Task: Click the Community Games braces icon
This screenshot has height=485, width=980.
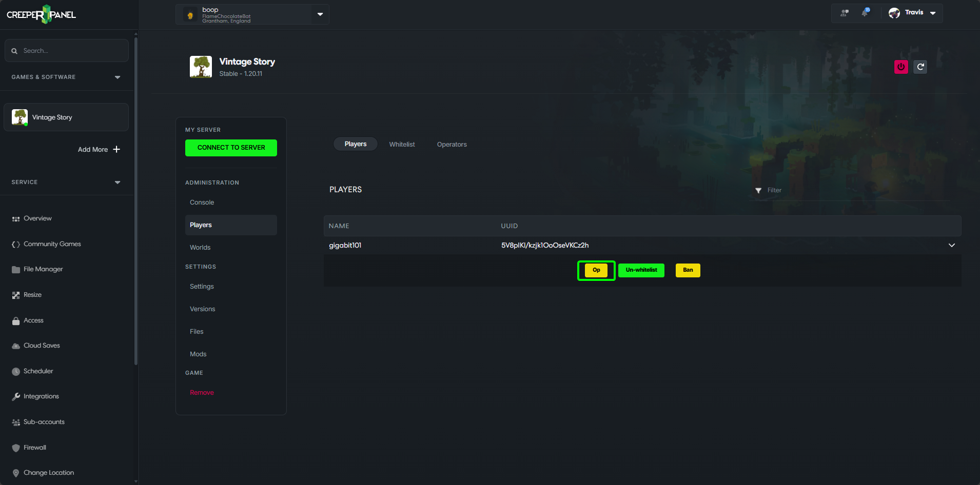Action: [16, 245]
